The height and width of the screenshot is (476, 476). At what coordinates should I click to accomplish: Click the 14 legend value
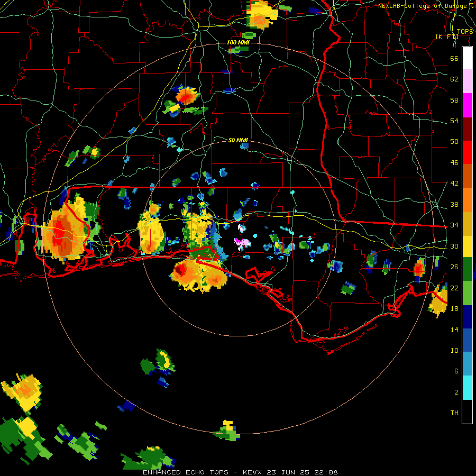tap(454, 329)
